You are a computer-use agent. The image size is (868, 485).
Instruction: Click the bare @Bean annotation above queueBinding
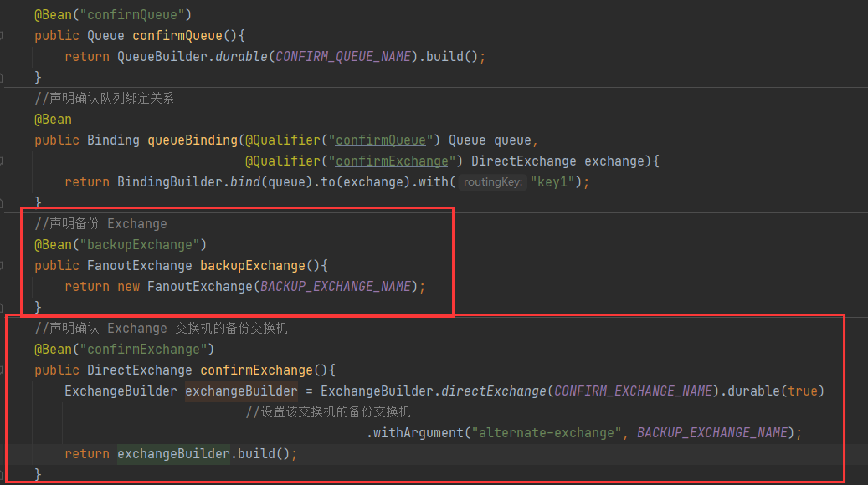[x=53, y=120]
